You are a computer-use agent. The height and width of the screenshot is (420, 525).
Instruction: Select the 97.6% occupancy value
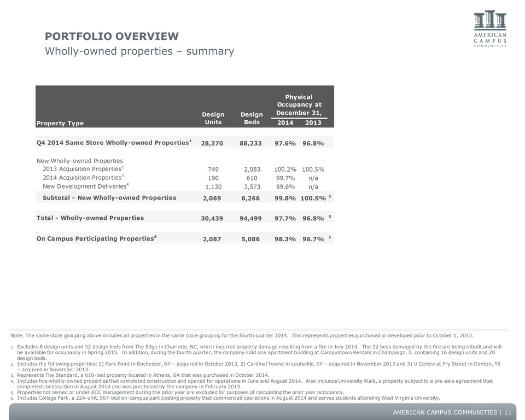point(285,143)
